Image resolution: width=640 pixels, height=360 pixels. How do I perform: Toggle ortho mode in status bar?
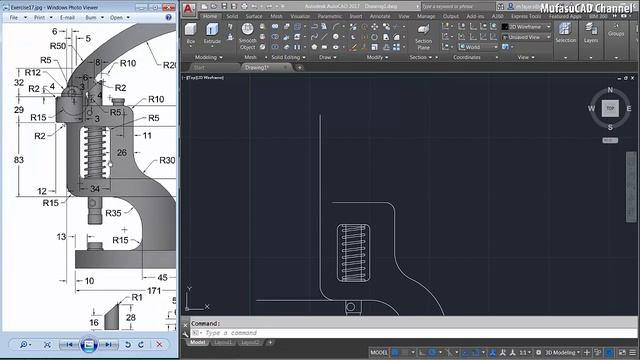point(422,352)
